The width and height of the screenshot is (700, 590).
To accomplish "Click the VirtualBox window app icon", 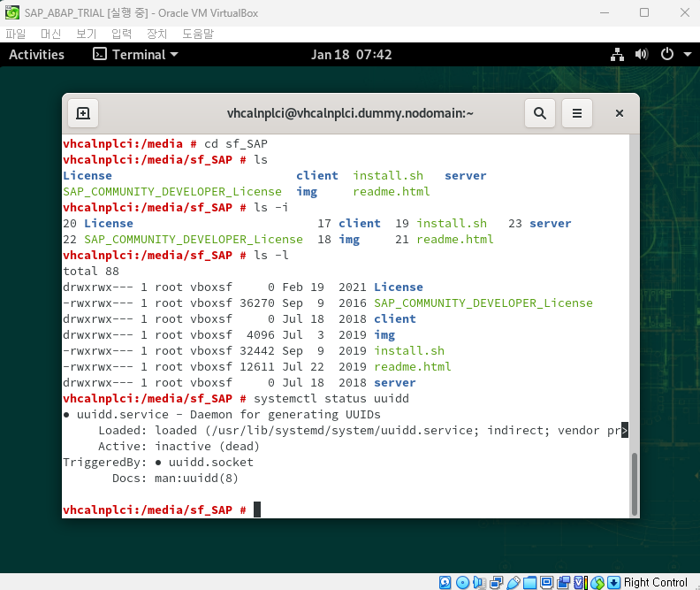I will point(12,12).
